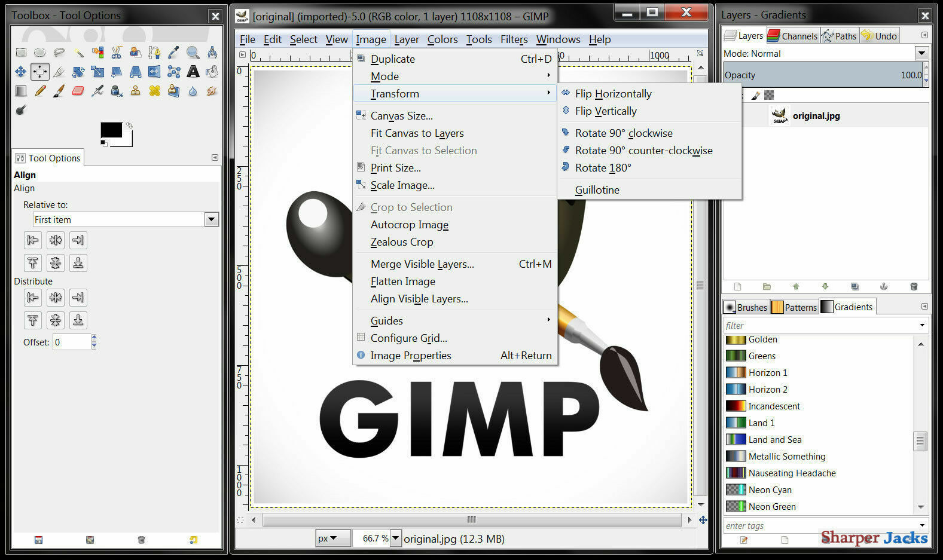Select the Pencil tool

coord(40,91)
